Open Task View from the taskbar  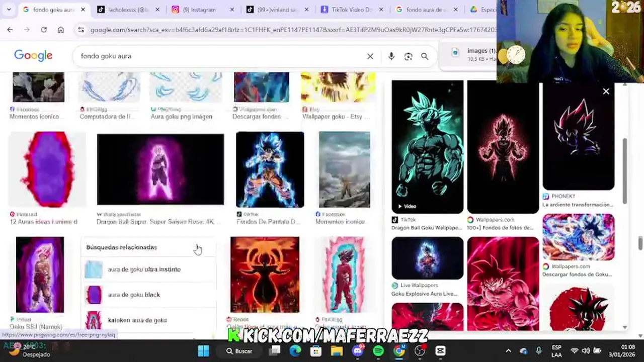[275, 351]
